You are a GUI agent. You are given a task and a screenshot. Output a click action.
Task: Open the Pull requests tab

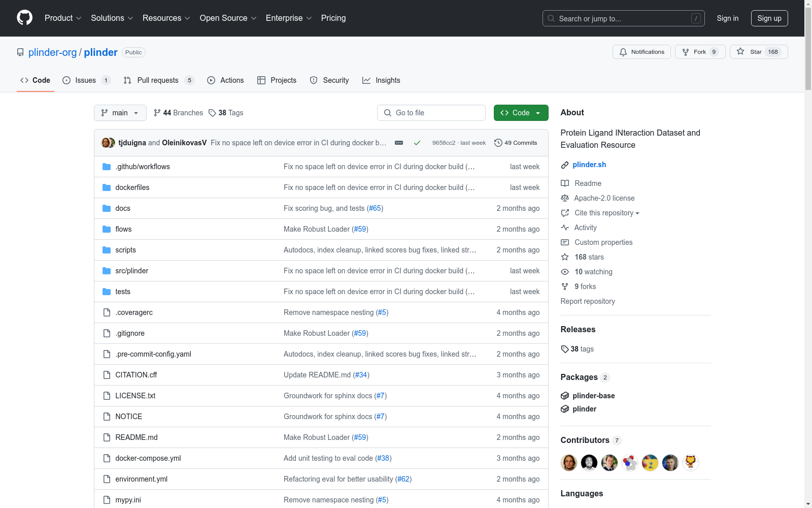pos(159,80)
